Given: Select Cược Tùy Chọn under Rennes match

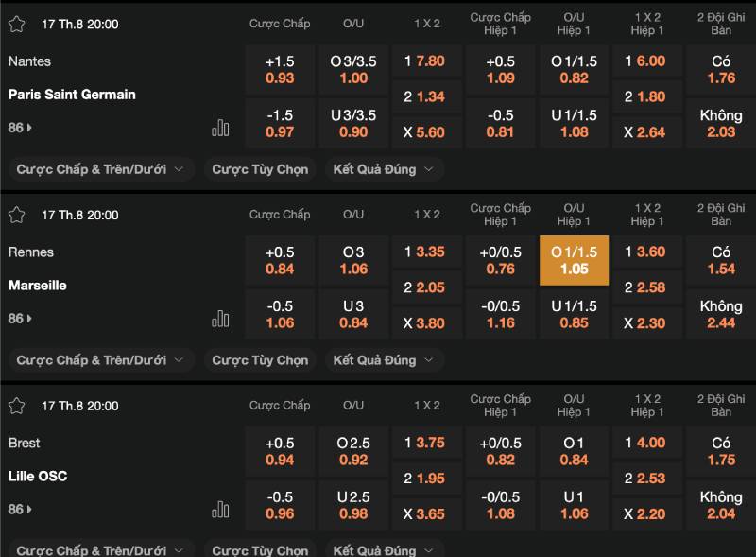Looking at the screenshot, I should point(260,360).
